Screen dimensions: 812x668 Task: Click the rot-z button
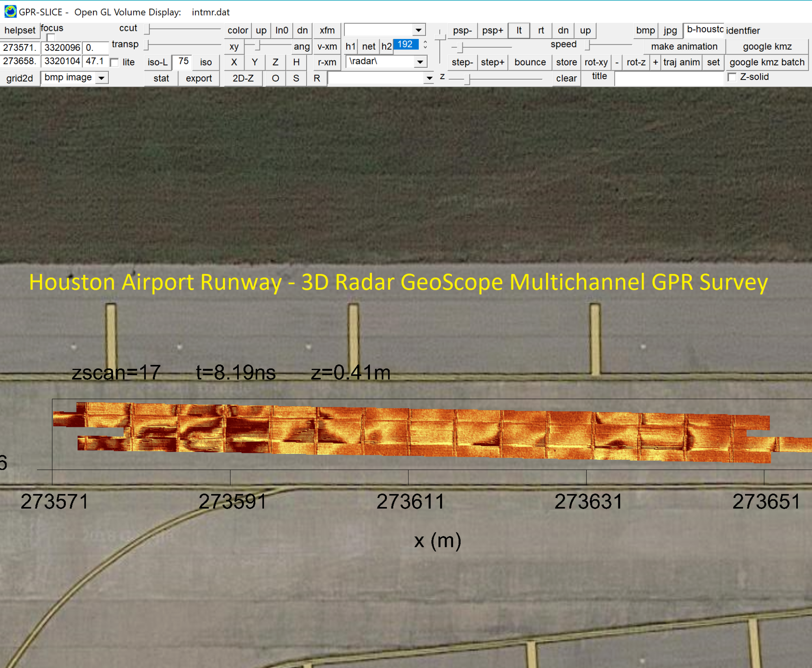[x=636, y=62]
